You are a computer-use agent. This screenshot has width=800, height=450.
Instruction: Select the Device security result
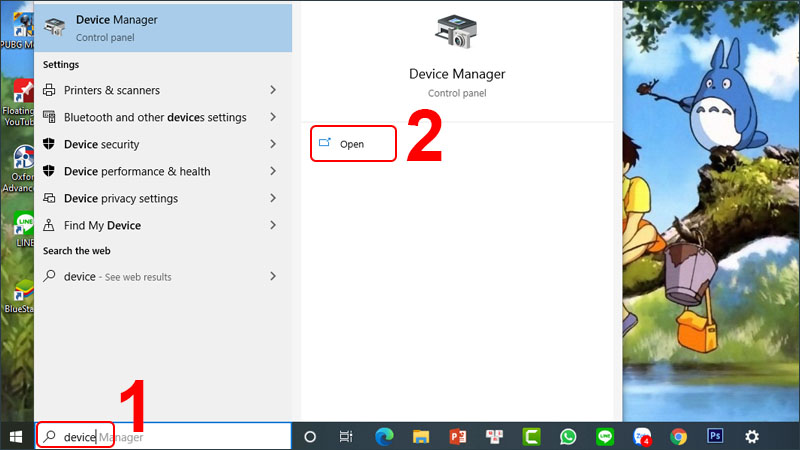[x=163, y=144]
